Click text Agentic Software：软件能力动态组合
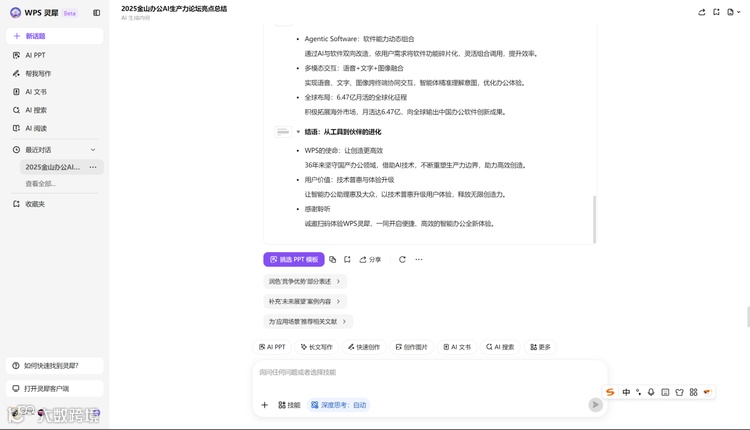Image resolution: width=750 pixels, height=430 pixels. click(x=359, y=39)
